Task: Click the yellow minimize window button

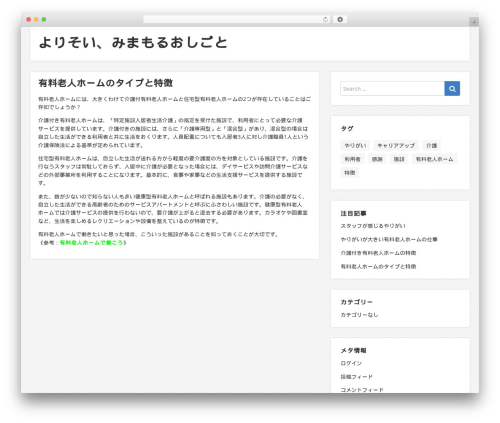Action: (36, 20)
